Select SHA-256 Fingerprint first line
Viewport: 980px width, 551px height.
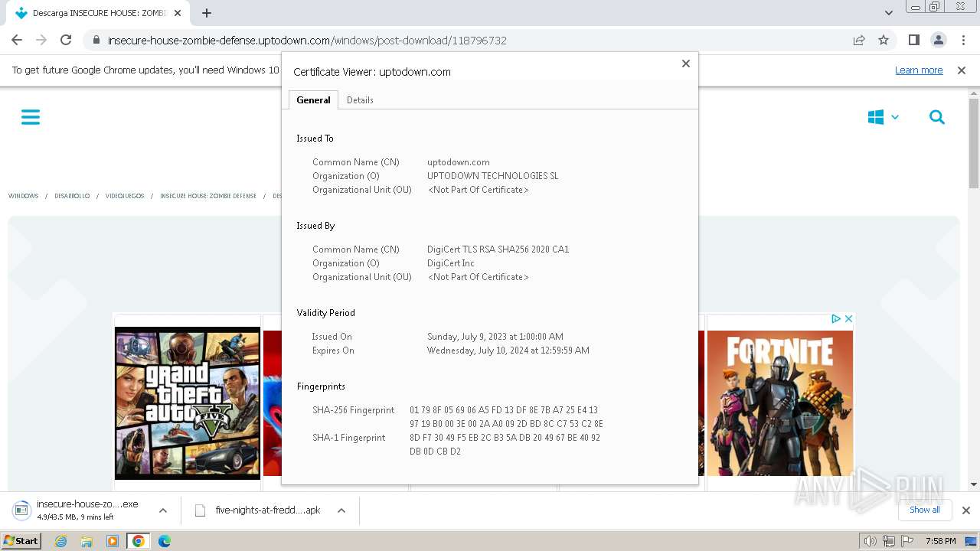pos(504,410)
